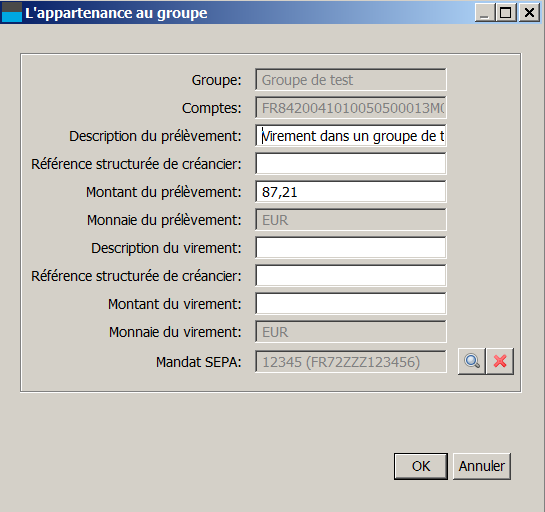545x512 pixels.
Task: Click the Monnaie du prélèvement EUR field
Action: point(351,220)
